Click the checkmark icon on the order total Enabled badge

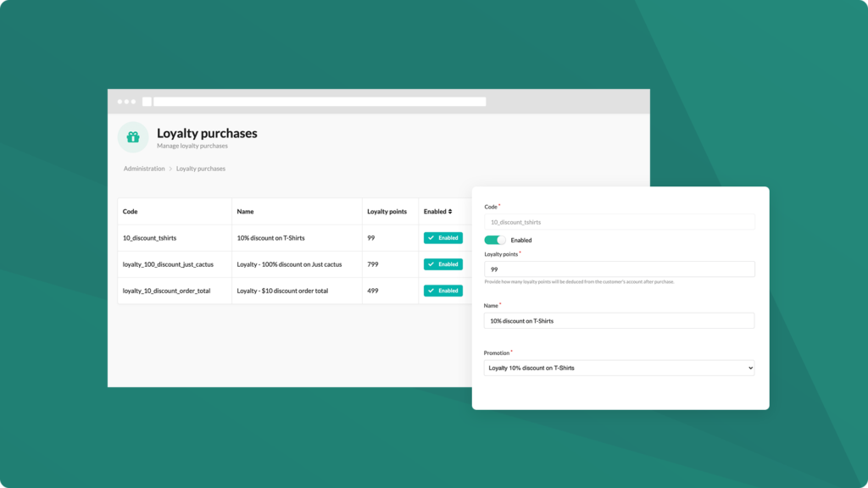coord(432,290)
